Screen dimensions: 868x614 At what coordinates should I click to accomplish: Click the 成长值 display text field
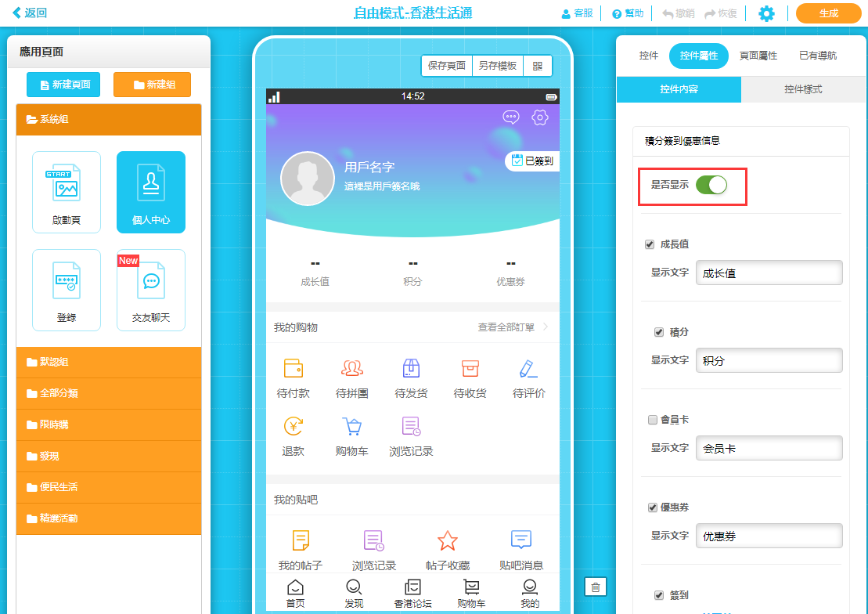(769, 273)
